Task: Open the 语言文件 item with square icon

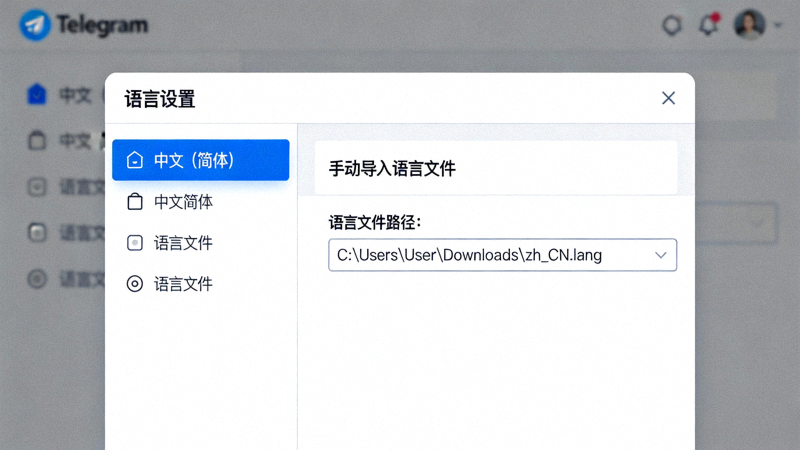Action: tap(201, 243)
